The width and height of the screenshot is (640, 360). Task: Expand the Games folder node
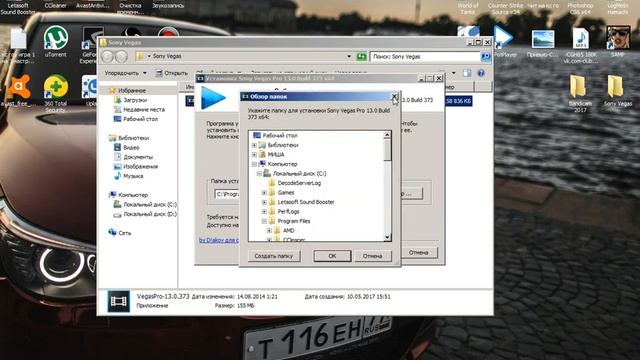click(264, 193)
